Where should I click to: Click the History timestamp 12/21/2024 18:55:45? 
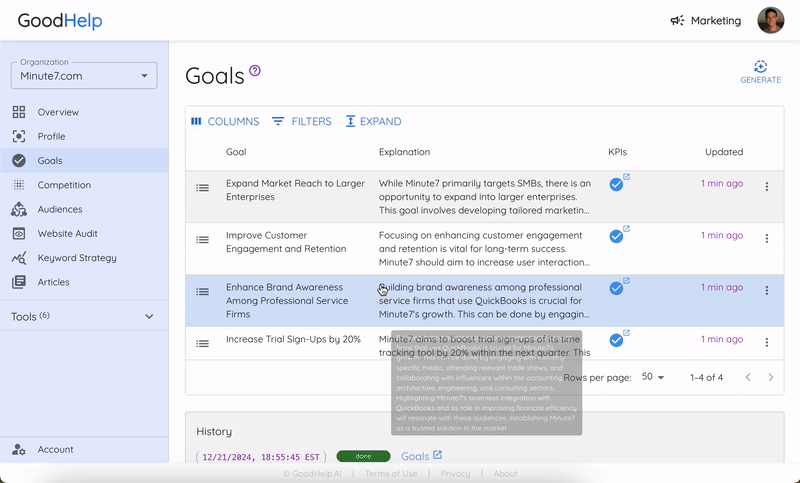tap(261, 457)
